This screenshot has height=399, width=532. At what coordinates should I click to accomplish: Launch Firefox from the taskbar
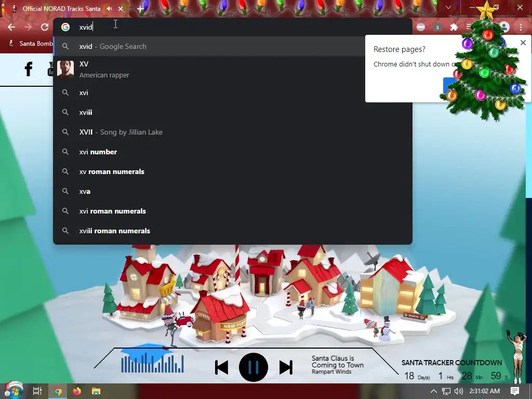77,391
